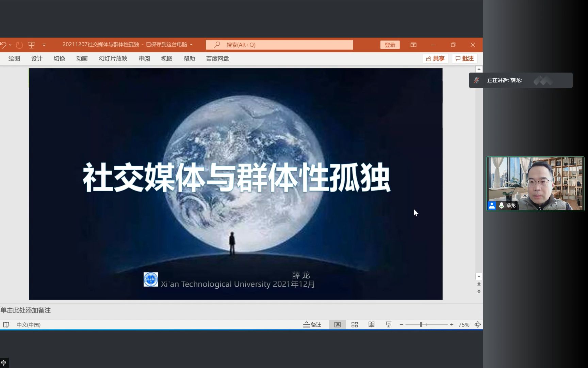Open the 幻灯片放映 tab
This screenshot has height=368, width=588.
[113, 59]
